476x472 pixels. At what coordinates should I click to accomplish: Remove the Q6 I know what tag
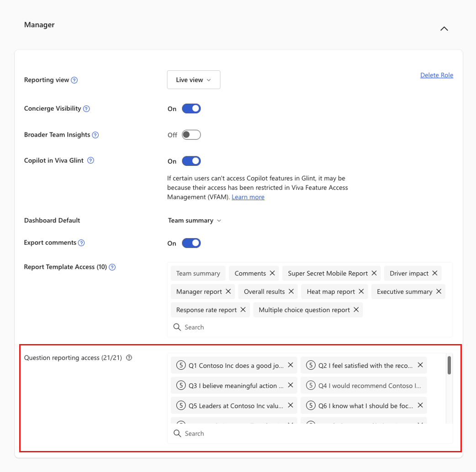420,405
